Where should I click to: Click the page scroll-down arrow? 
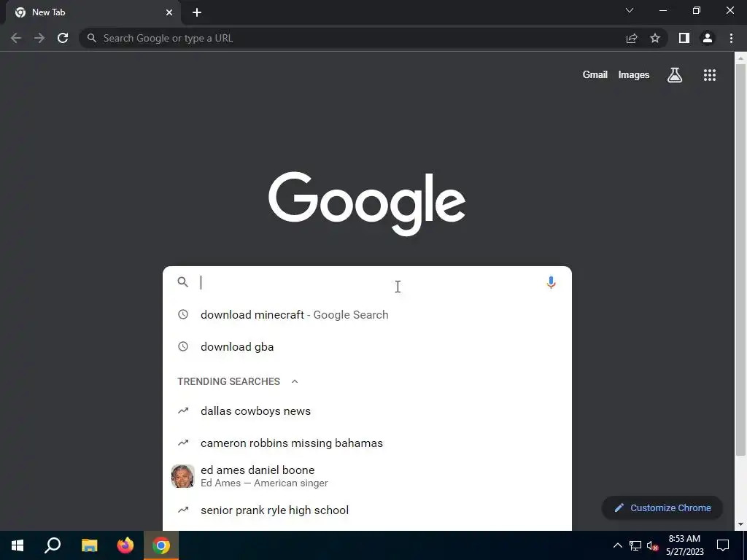pos(740,524)
